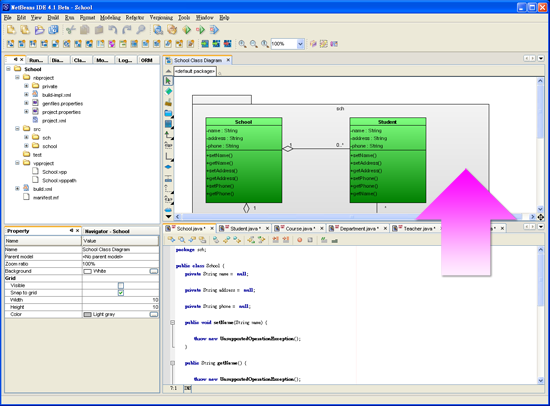Screen dimensions: 550x406
Task: Collapse the School project root node
Action: 8,69
